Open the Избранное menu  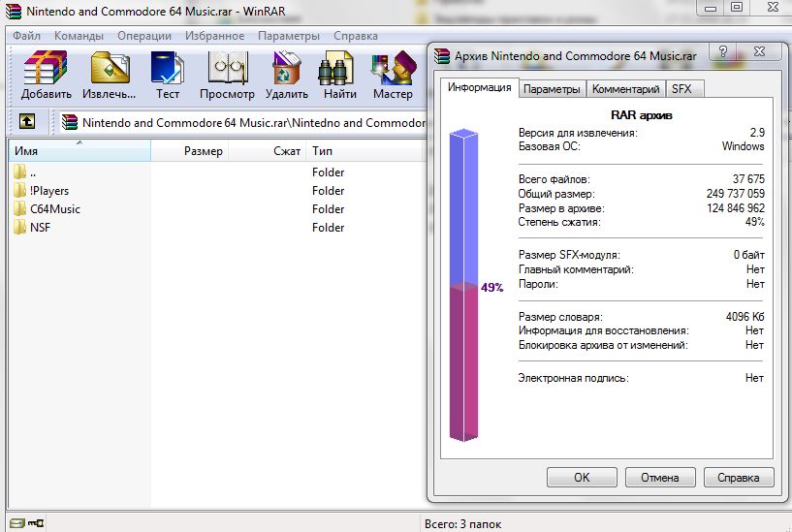(214, 36)
